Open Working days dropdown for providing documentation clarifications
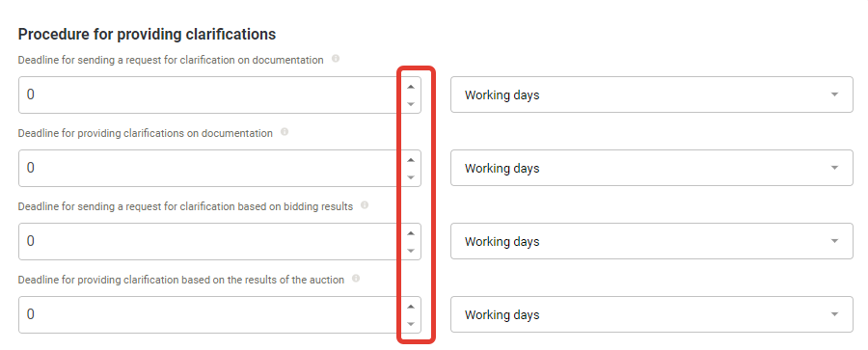The image size is (868, 350). click(652, 168)
